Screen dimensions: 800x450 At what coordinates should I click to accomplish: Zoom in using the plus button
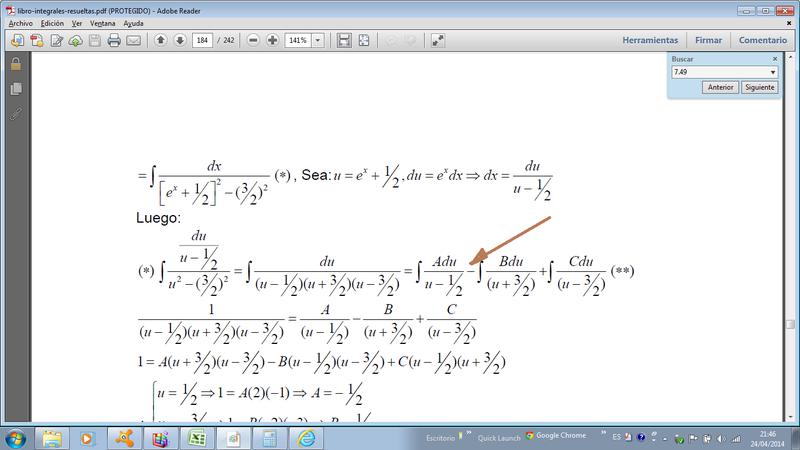tap(273, 41)
